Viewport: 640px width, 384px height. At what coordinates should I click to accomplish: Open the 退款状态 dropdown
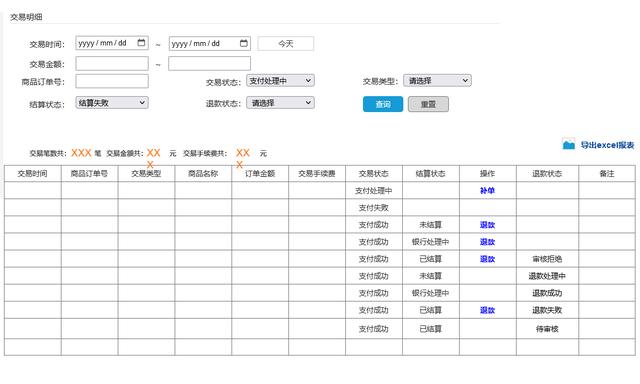coord(280,103)
